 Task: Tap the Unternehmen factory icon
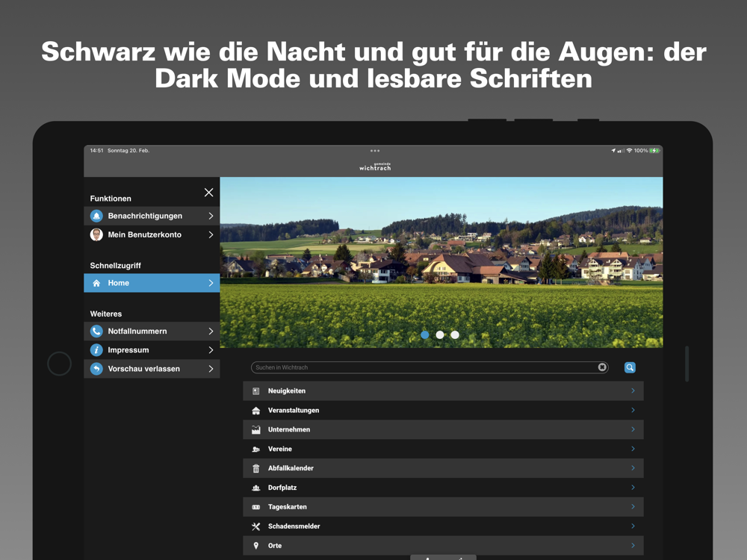tap(255, 429)
